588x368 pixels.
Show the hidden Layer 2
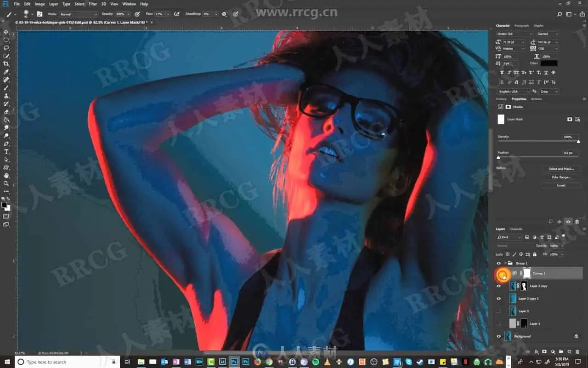coord(499,311)
